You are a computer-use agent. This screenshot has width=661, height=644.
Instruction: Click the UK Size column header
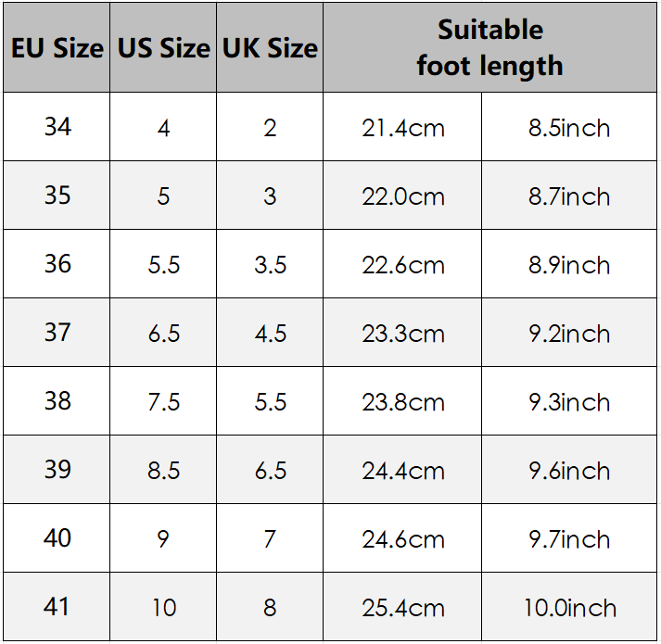coord(270,48)
